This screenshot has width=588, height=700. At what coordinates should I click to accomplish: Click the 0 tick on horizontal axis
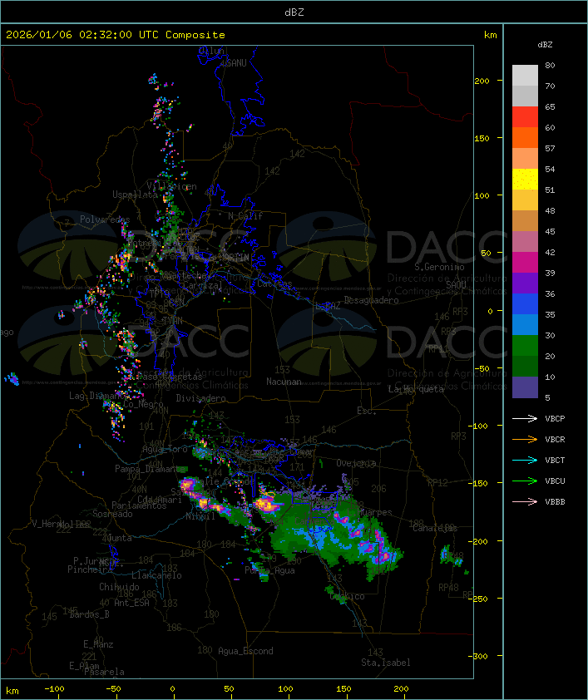click(x=173, y=689)
